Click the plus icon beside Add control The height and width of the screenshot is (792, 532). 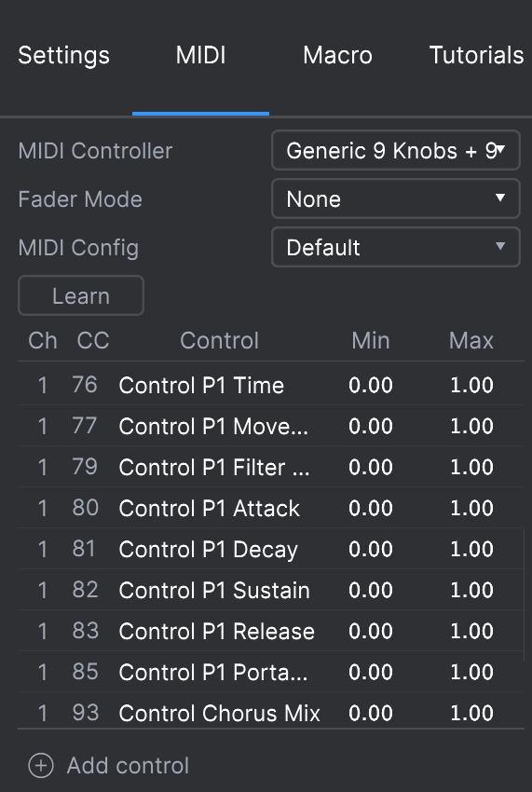(41, 765)
